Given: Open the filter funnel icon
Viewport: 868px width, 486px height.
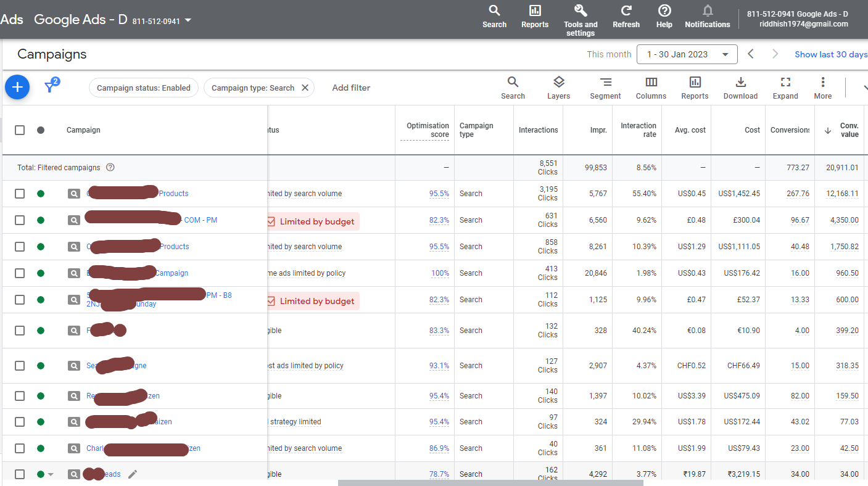Looking at the screenshot, I should click(x=51, y=87).
